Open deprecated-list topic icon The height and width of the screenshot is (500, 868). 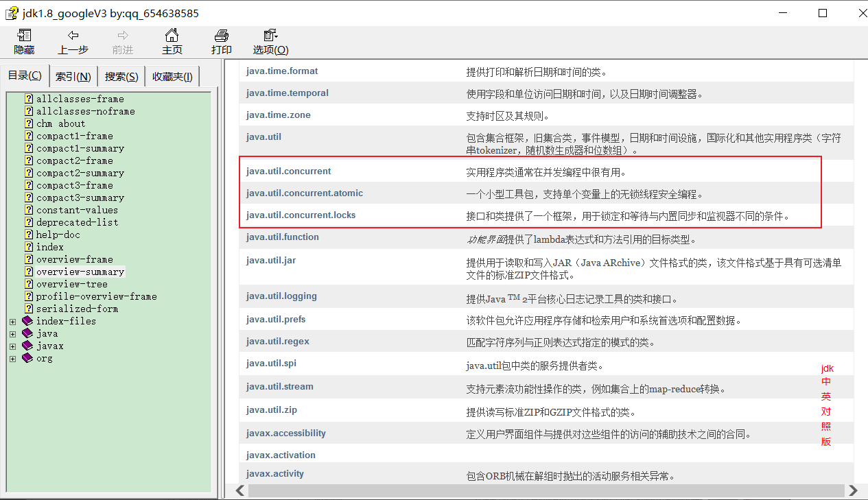click(29, 222)
